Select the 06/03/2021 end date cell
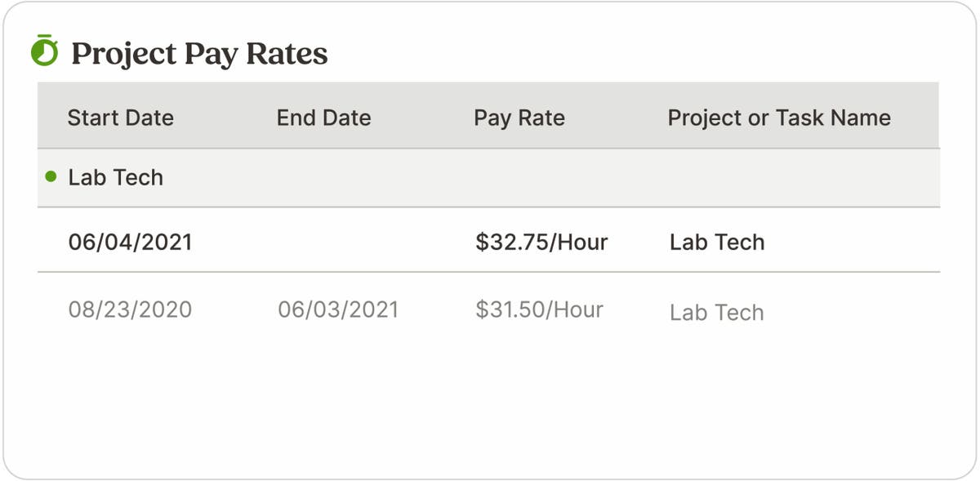Viewport: 980px width, 481px height. click(337, 310)
